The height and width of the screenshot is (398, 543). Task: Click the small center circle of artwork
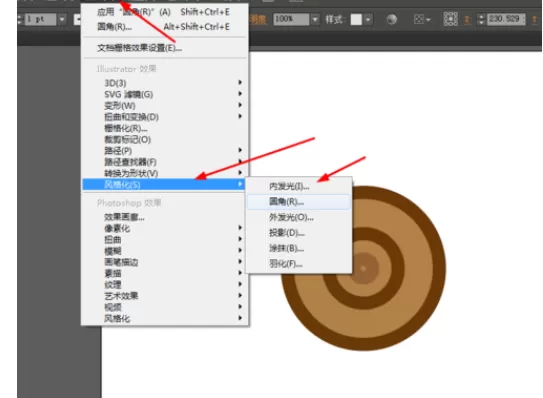[363, 268]
